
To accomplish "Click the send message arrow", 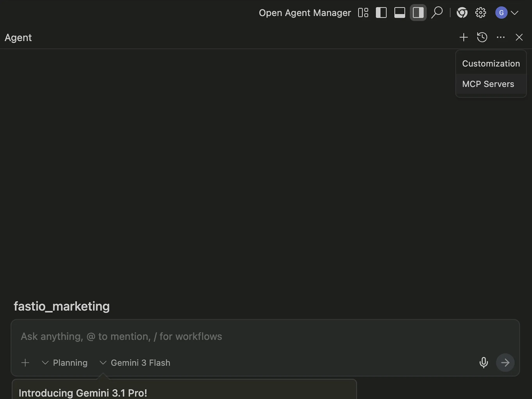I will point(505,363).
